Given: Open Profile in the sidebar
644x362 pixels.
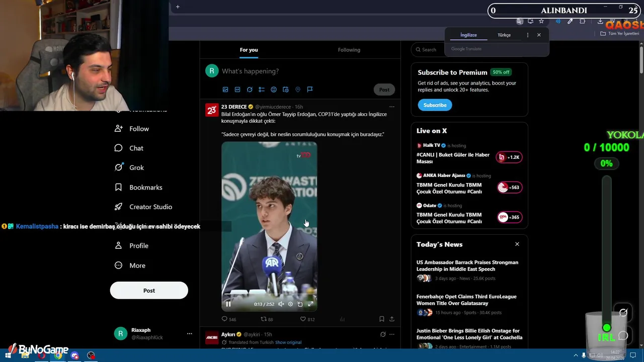Looking at the screenshot, I should [132, 246].
